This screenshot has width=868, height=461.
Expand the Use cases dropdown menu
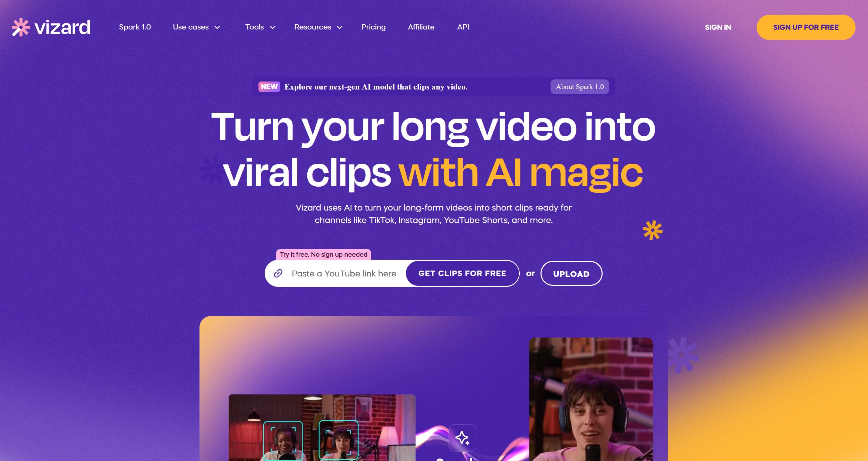196,27
